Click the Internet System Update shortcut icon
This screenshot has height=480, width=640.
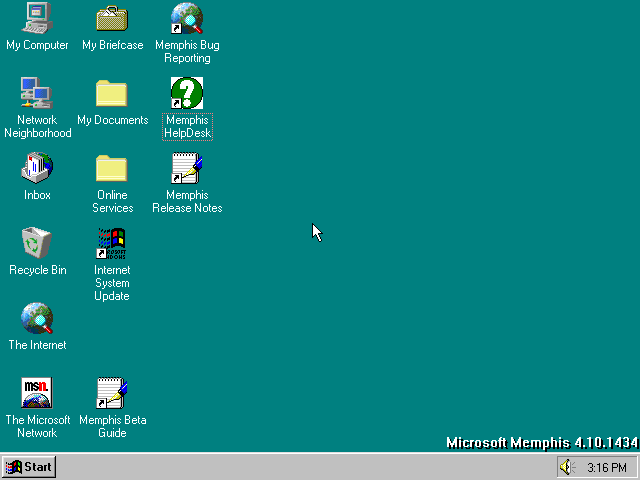[112, 243]
